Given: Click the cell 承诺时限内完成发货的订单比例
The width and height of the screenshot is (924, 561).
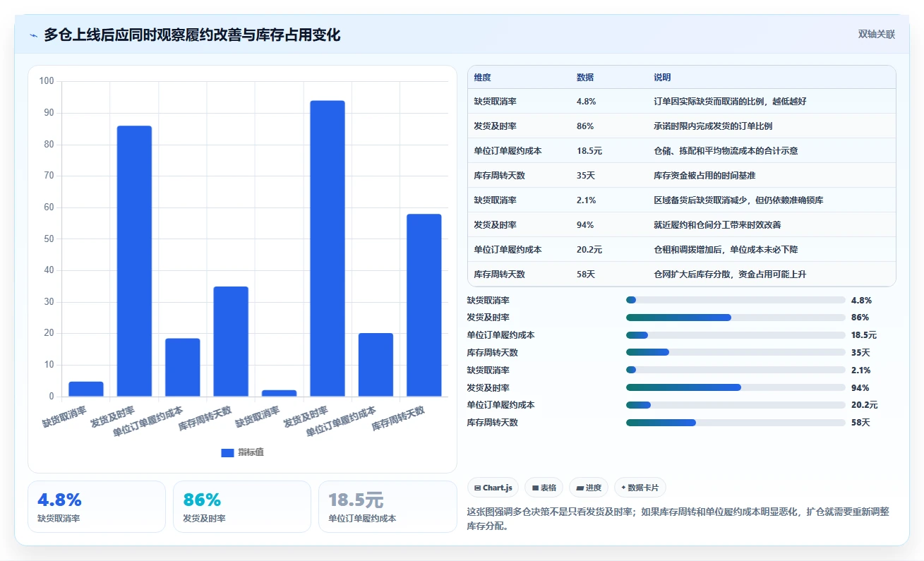Looking at the screenshot, I should 713,126.
